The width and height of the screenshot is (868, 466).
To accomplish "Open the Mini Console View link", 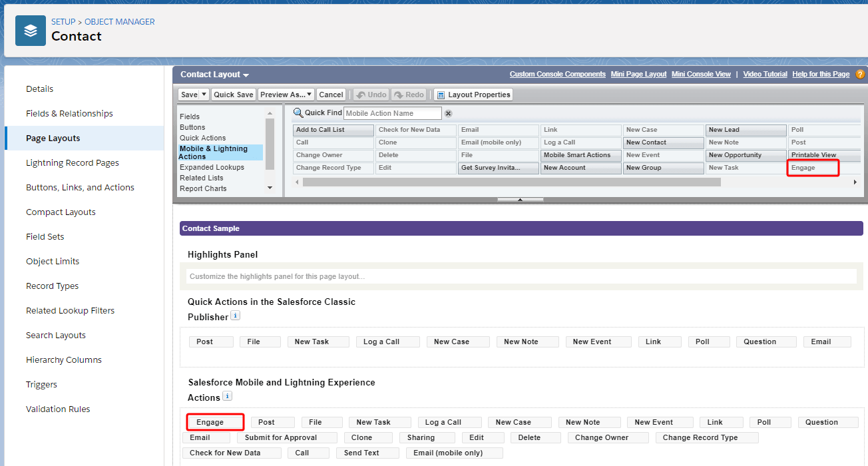I will coord(701,74).
